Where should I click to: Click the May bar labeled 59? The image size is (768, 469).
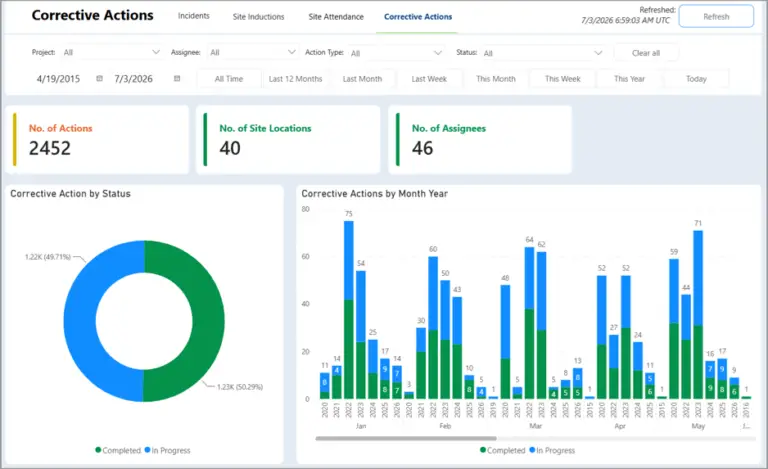click(674, 328)
